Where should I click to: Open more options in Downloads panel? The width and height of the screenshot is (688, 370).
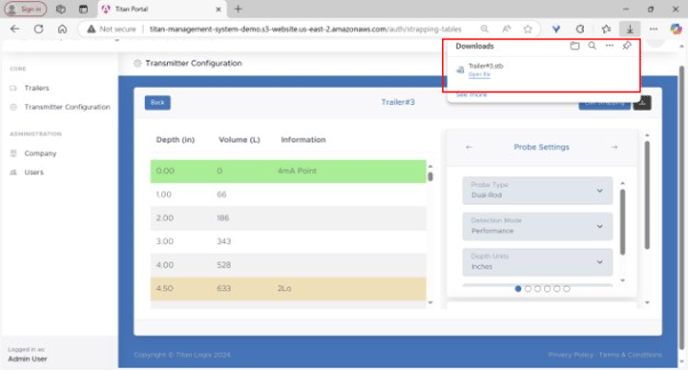(x=609, y=46)
